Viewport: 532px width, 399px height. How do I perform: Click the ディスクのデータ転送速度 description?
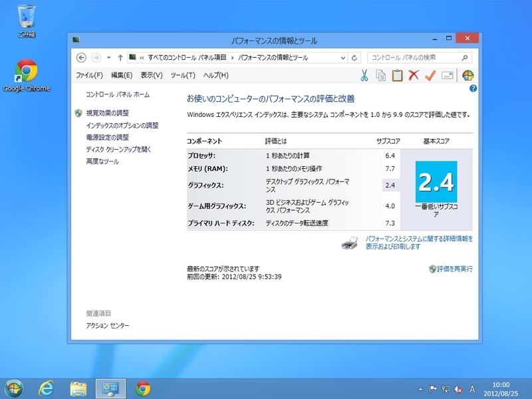(297, 223)
